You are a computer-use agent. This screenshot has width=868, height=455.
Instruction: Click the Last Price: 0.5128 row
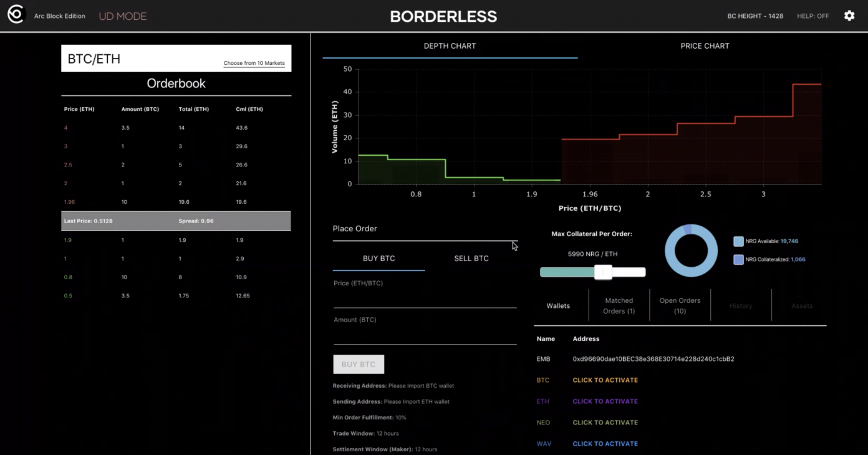coord(176,221)
